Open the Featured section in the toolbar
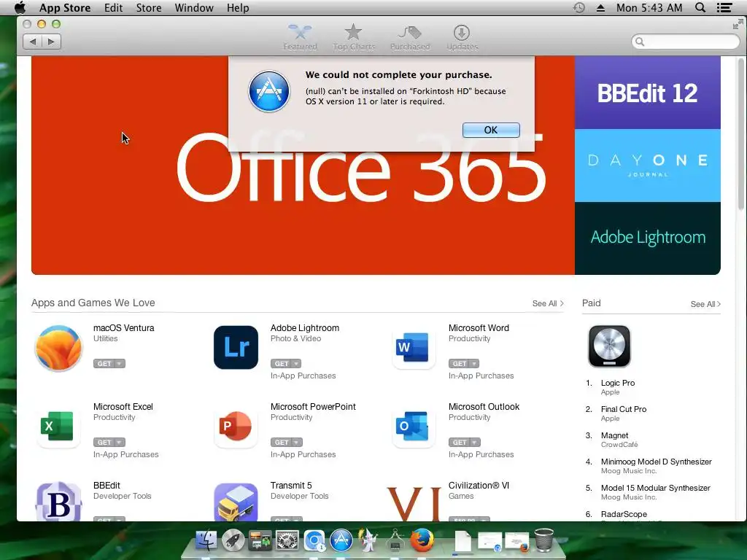The image size is (747, 560). point(300,37)
